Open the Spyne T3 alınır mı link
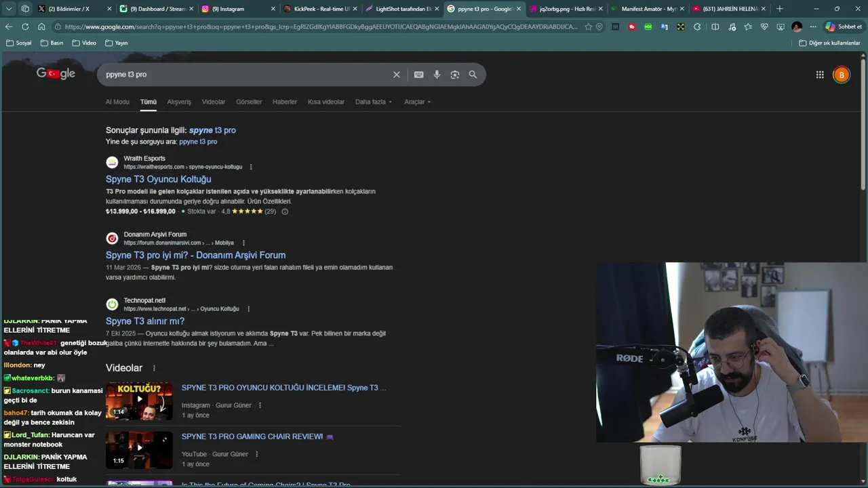868x488 pixels. (145, 321)
